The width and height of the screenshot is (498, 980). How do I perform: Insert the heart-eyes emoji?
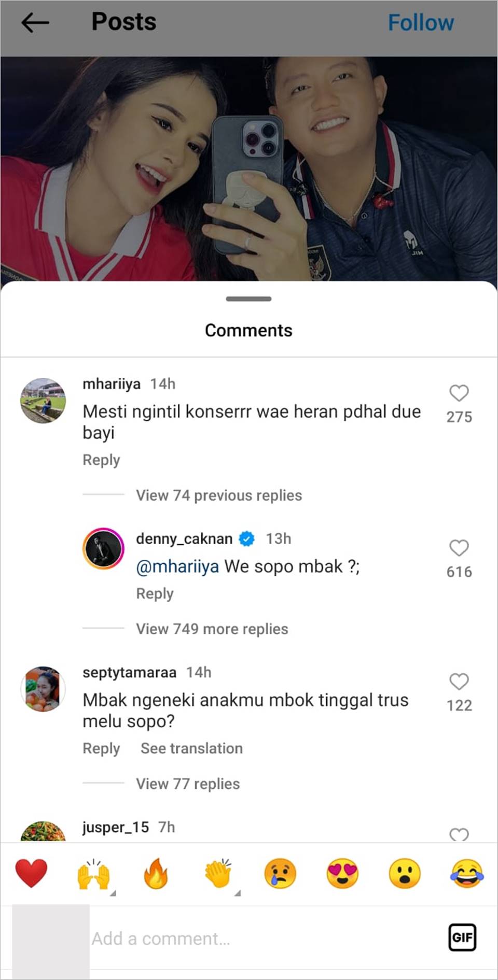coord(342,874)
